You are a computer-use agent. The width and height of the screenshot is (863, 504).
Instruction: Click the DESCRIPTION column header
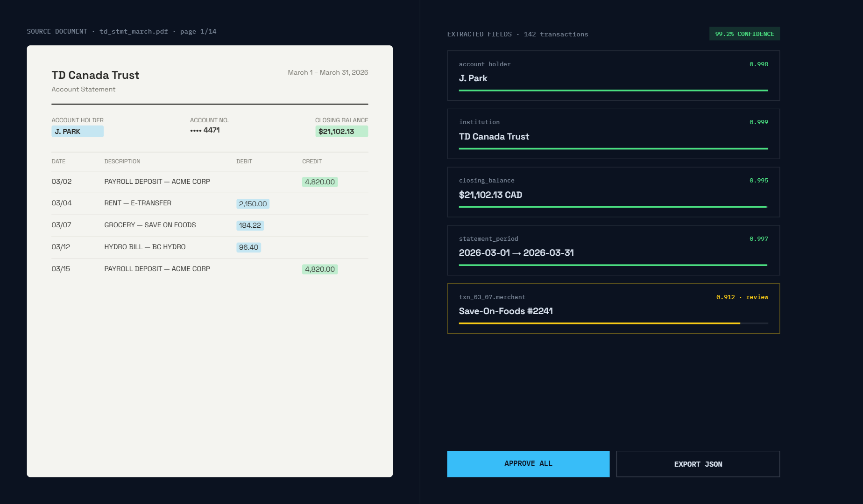coord(122,161)
